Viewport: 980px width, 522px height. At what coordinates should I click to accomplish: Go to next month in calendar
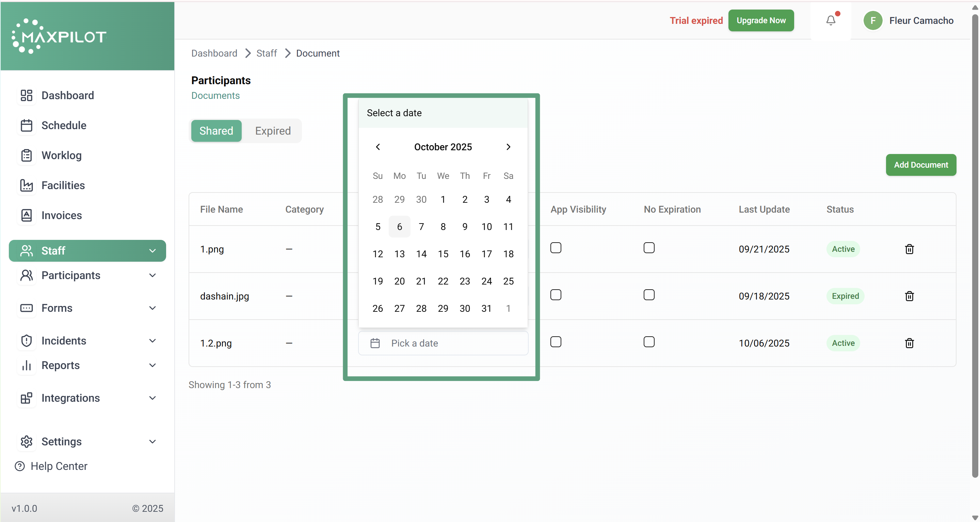508,147
